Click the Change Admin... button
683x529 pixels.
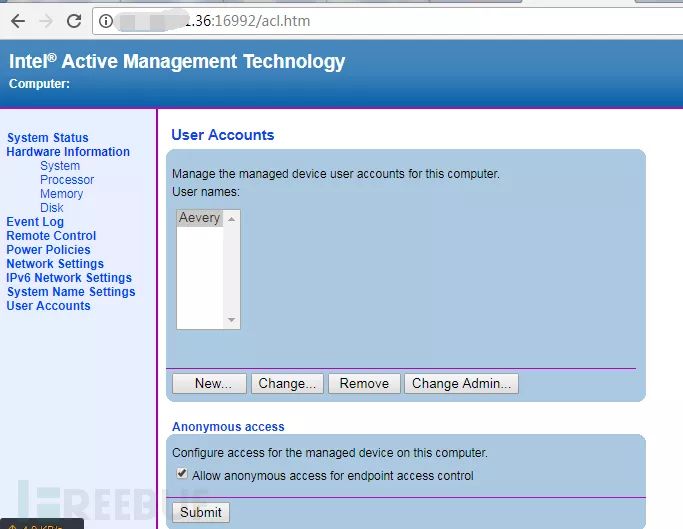click(461, 383)
